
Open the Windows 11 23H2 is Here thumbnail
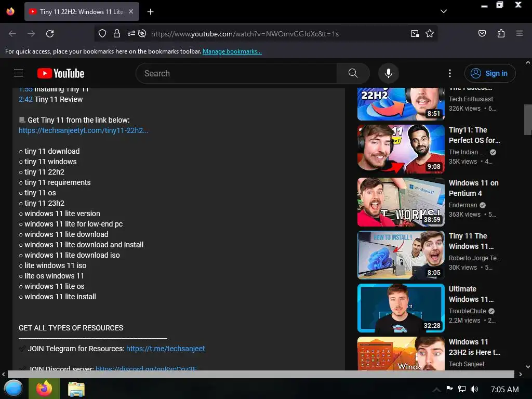coord(401,353)
